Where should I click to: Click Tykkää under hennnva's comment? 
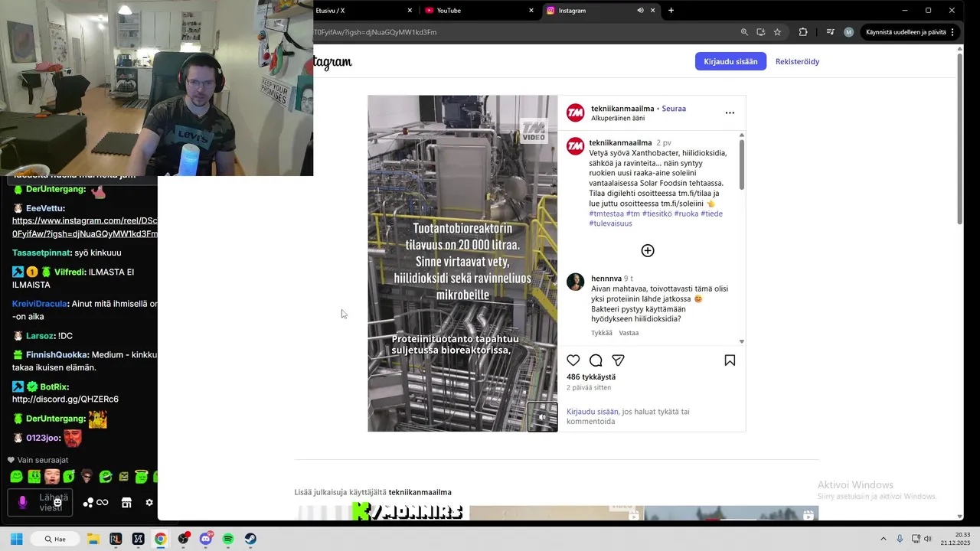click(602, 333)
